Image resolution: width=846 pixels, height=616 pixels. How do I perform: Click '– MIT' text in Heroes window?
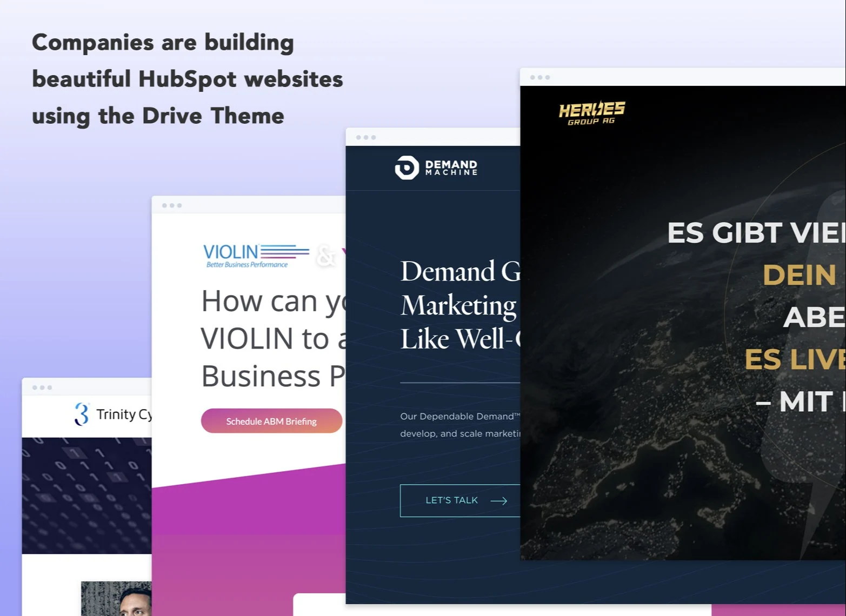point(795,401)
